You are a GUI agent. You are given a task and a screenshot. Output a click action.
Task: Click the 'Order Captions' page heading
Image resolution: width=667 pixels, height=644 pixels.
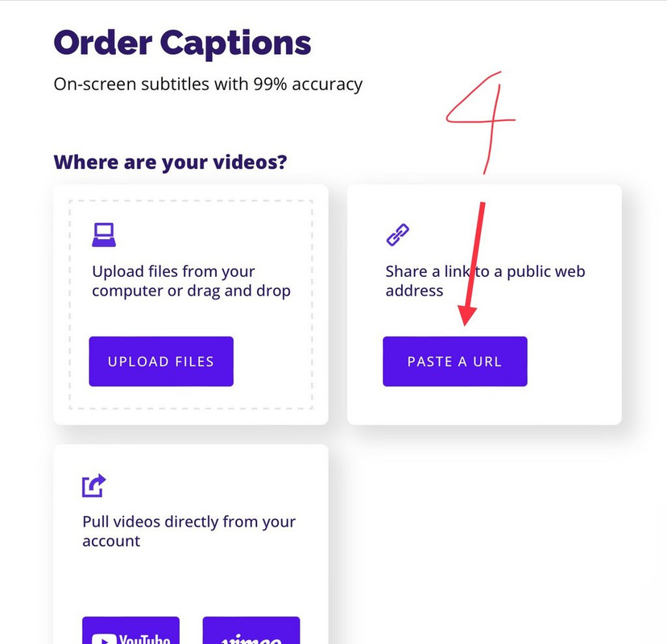183,43
